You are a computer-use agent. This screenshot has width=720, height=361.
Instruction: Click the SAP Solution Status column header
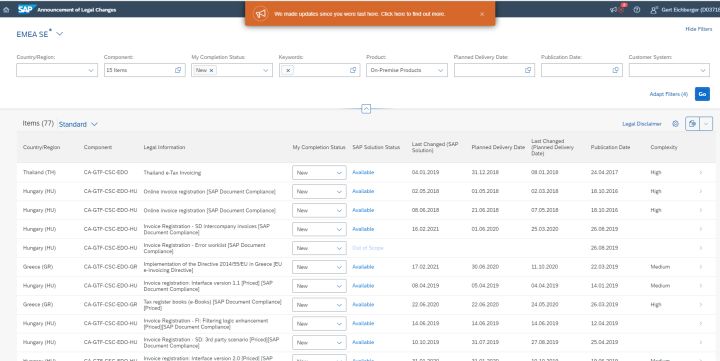376,147
